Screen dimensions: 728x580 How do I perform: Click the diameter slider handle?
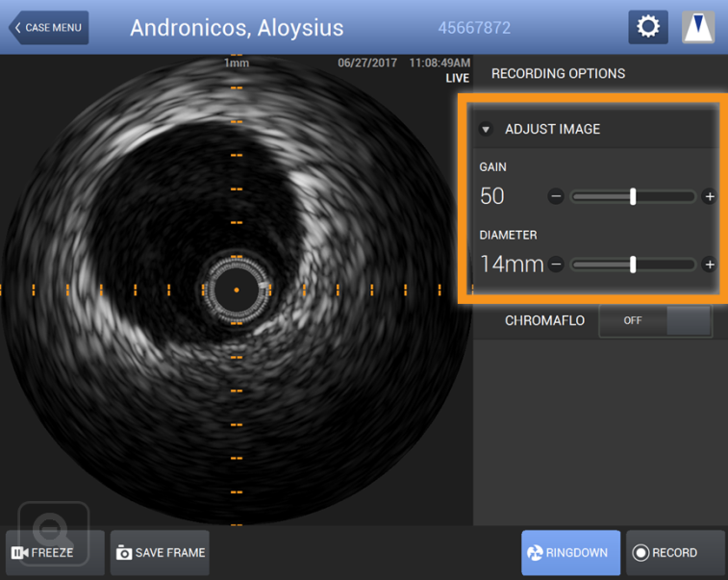click(x=633, y=265)
